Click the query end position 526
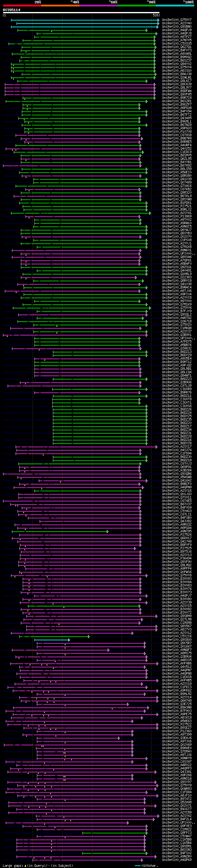Screen dimensions: 197x868 155,15
